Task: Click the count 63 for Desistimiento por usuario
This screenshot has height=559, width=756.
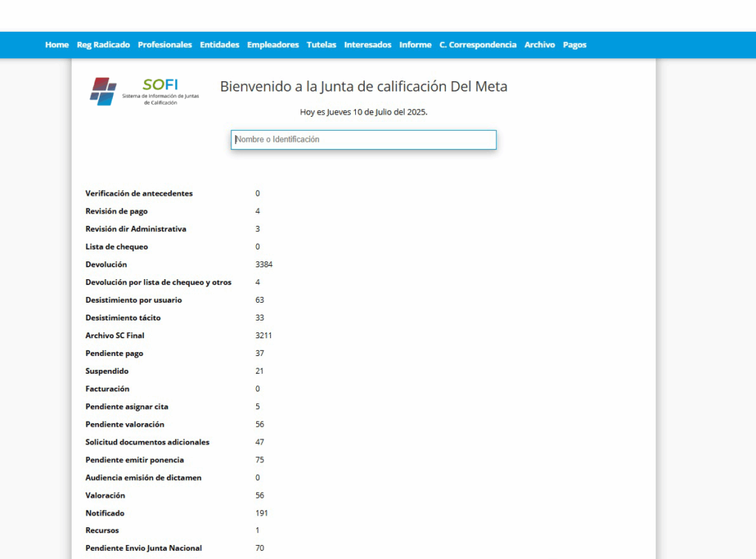Action: point(259,300)
